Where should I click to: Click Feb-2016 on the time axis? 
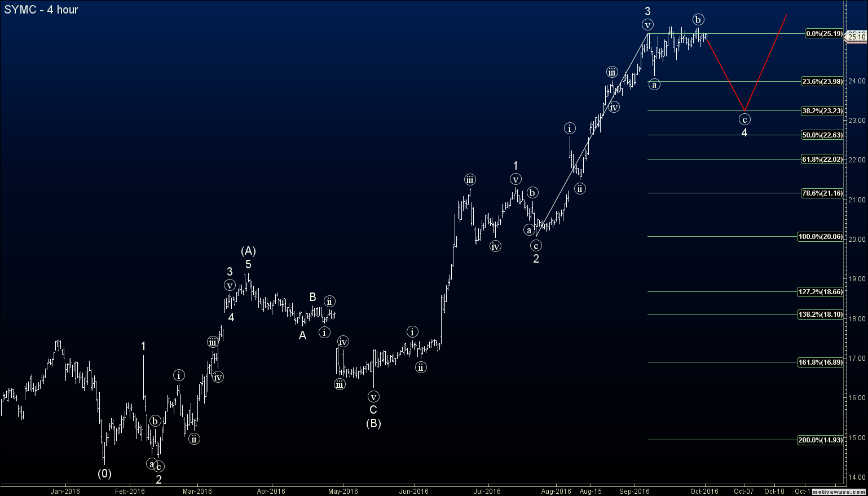point(130,491)
